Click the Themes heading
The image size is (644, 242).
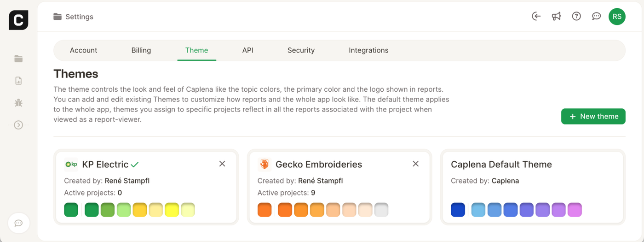tap(76, 74)
